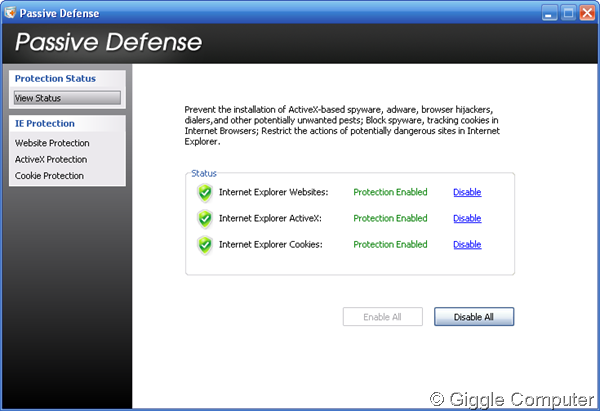Image resolution: width=600 pixels, height=411 pixels.
Task: Maximize the Passive Defense window
Action: (568, 13)
